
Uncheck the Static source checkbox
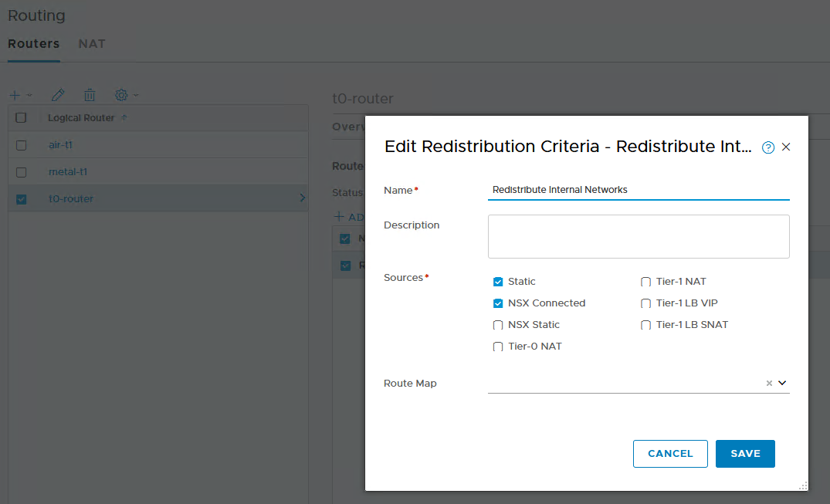click(x=498, y=282)
